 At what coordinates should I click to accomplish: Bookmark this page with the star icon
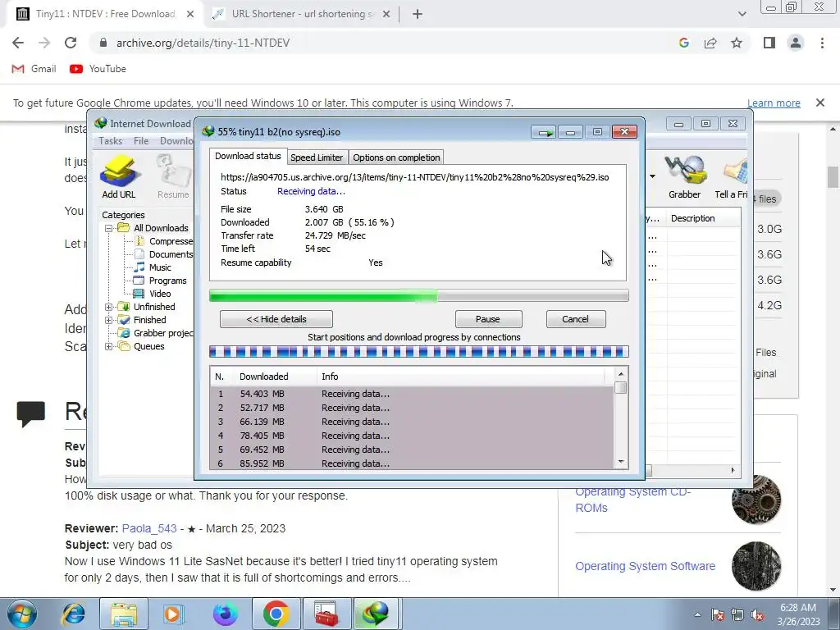(x=737, y=43)
